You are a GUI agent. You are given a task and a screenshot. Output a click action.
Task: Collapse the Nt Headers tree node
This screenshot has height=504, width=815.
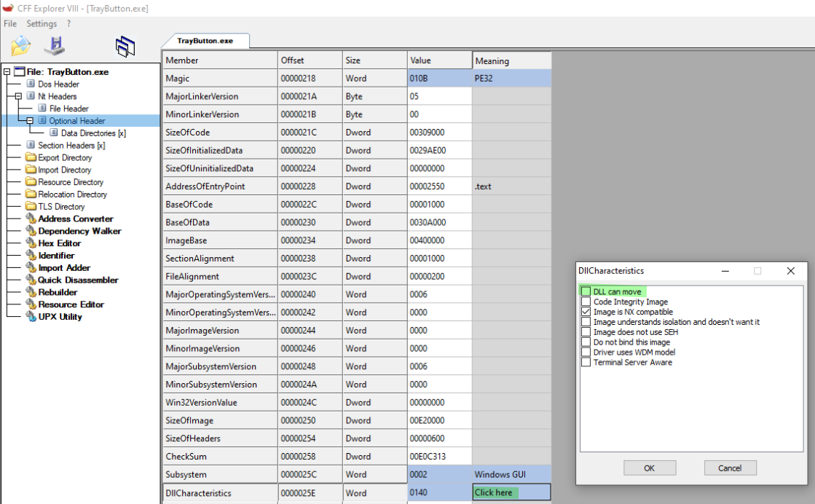pyautogui.click(x=18, y=96)
